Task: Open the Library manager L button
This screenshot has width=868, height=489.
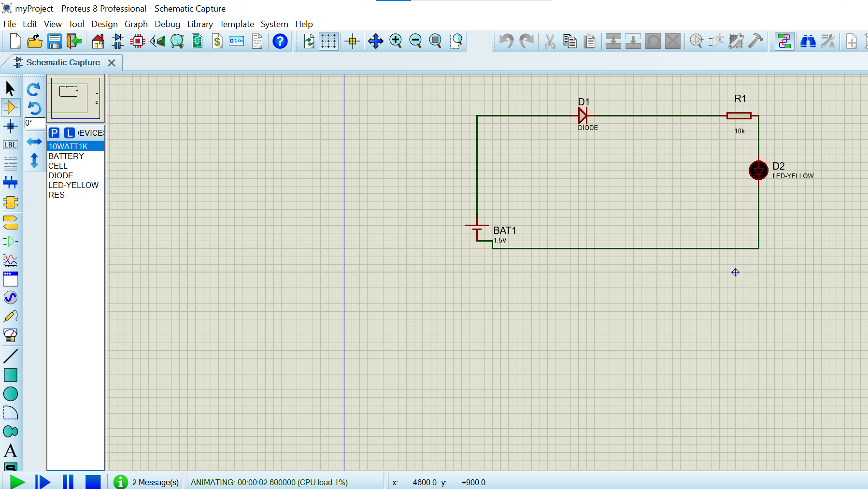Action: 70,133
